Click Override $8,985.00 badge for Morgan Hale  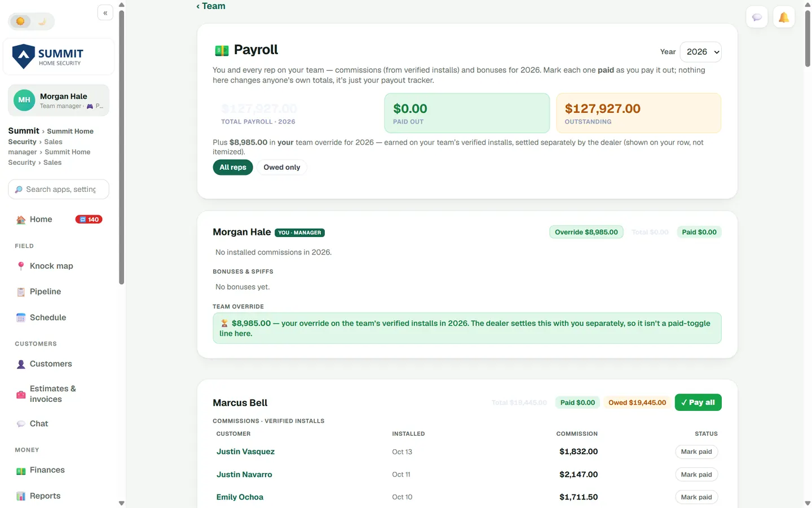coord(586,232)
